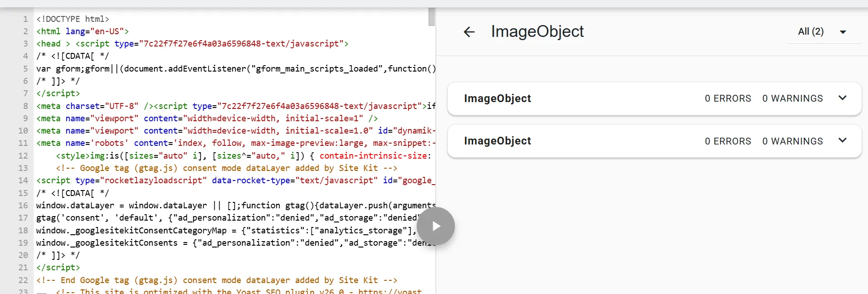Image resolution: width=868 pixels, height=294 pixels.
Task: Click the _googlesitekitConsentCategoryMap line
Action: coord(226,231)
